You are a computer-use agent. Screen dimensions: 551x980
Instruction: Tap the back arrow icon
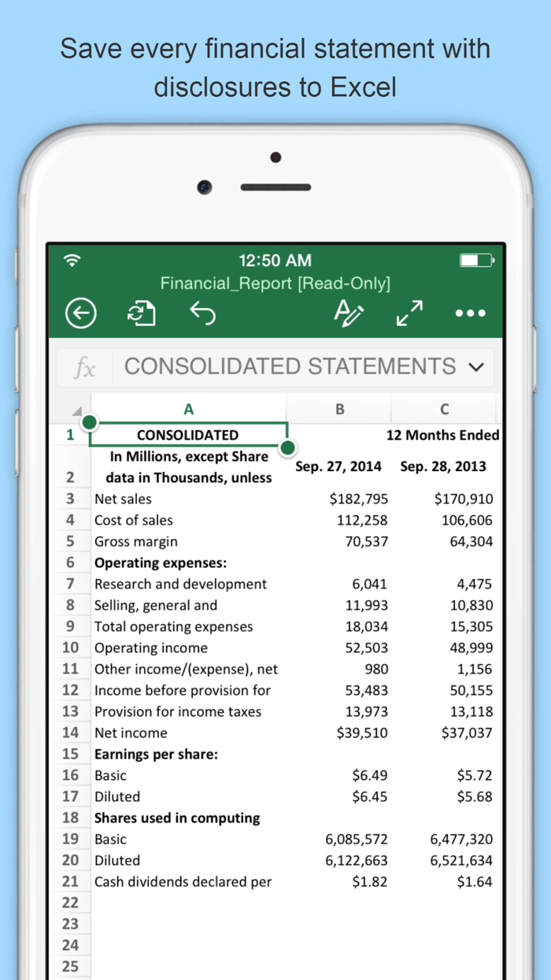pos(80,314)
